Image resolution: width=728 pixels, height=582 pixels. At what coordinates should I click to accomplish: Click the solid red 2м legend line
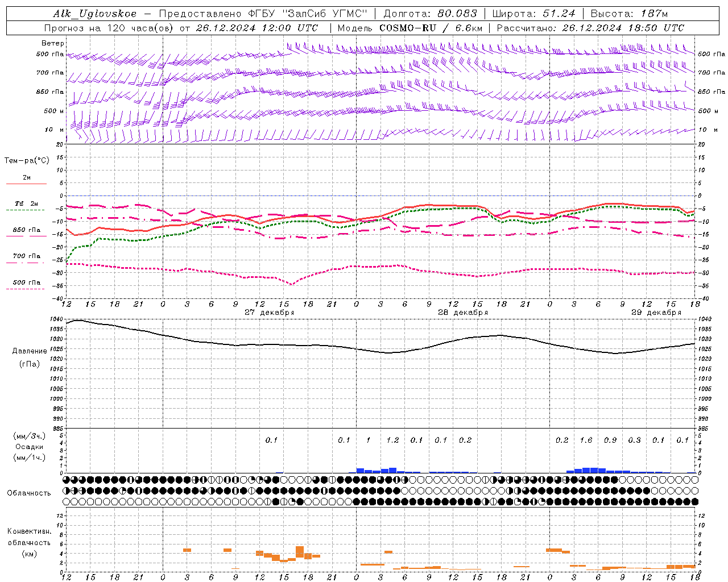point(26,184)
